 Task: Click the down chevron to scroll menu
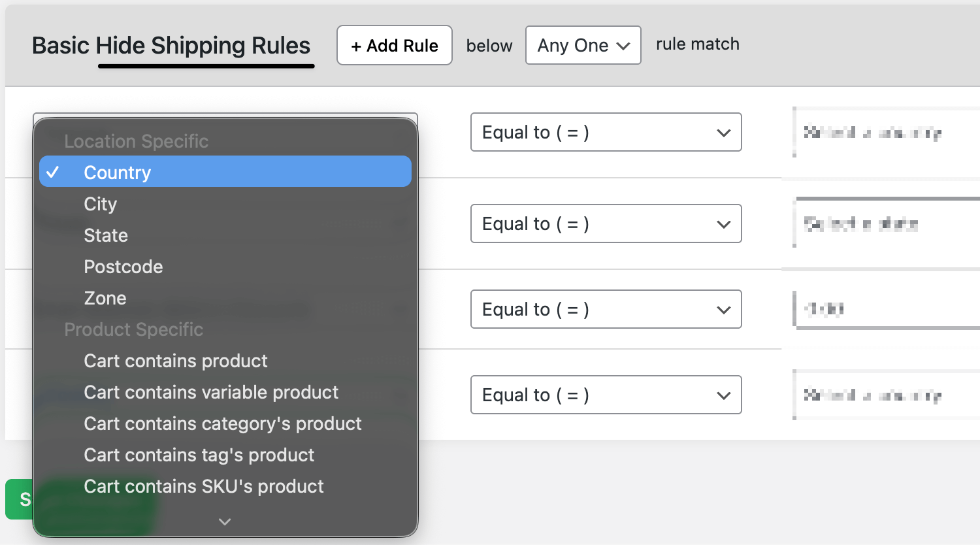click(225, 521)
